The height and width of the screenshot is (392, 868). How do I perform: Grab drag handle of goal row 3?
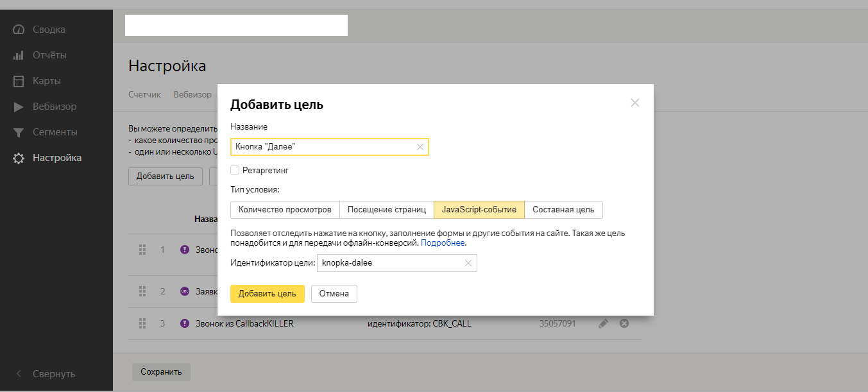point(143,323)
